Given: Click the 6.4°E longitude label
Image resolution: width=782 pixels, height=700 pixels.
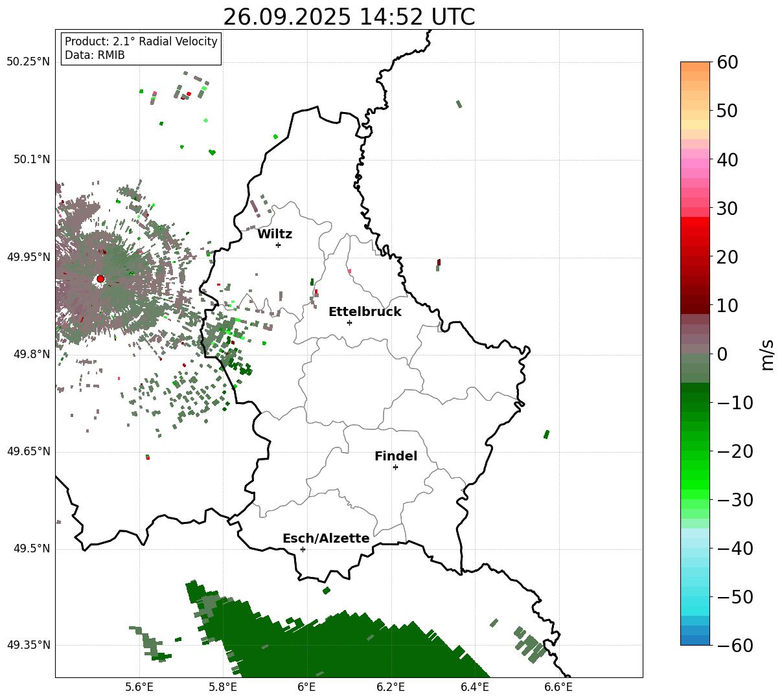Looking at the screenshot, I should point(475,688).
